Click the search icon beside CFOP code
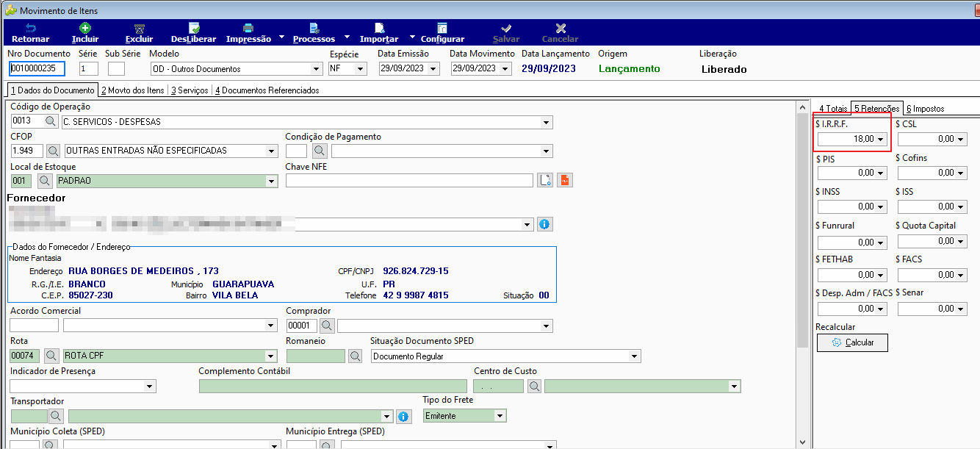Viewport: 980px width, 449px height. 53,151
